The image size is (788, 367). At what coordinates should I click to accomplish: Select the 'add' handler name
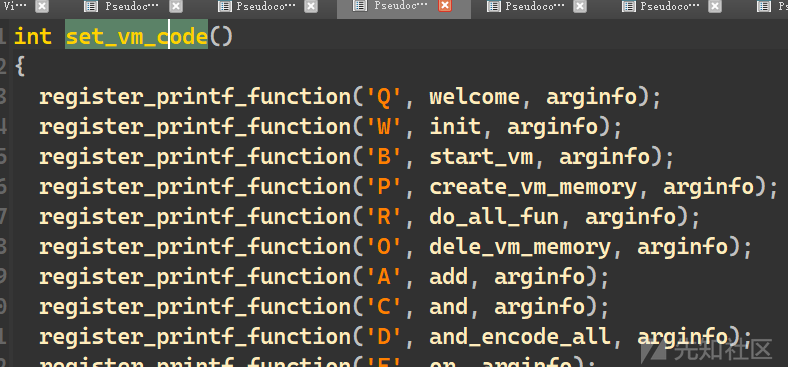point(449,277)
